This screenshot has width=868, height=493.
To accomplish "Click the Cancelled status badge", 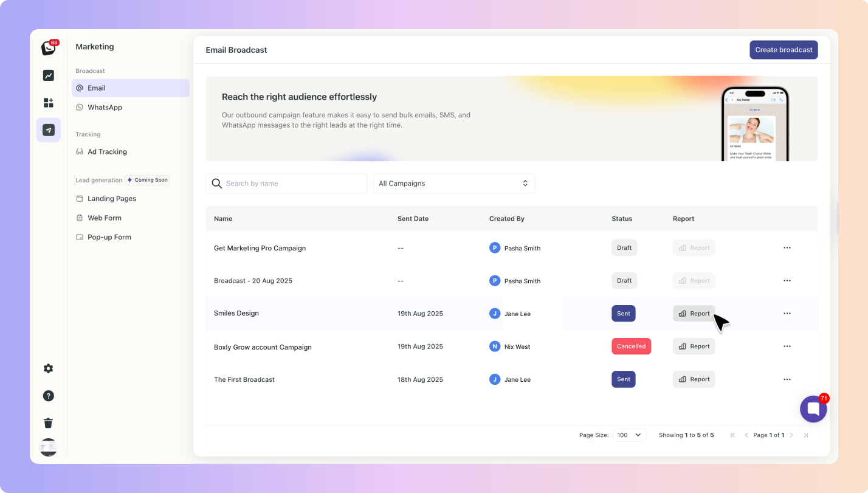I will coord(631,346).
